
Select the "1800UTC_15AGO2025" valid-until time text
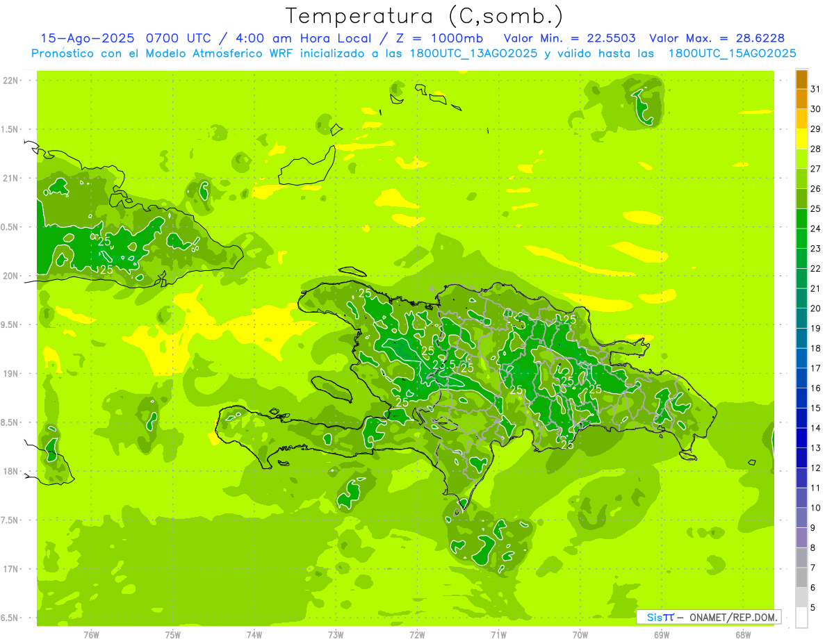pos(732,53)
